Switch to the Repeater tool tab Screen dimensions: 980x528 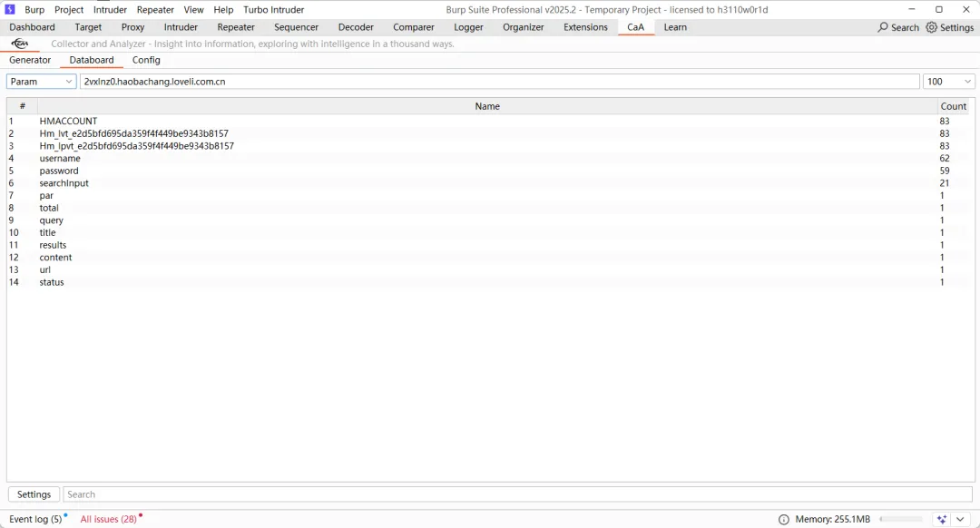point(236,27)
